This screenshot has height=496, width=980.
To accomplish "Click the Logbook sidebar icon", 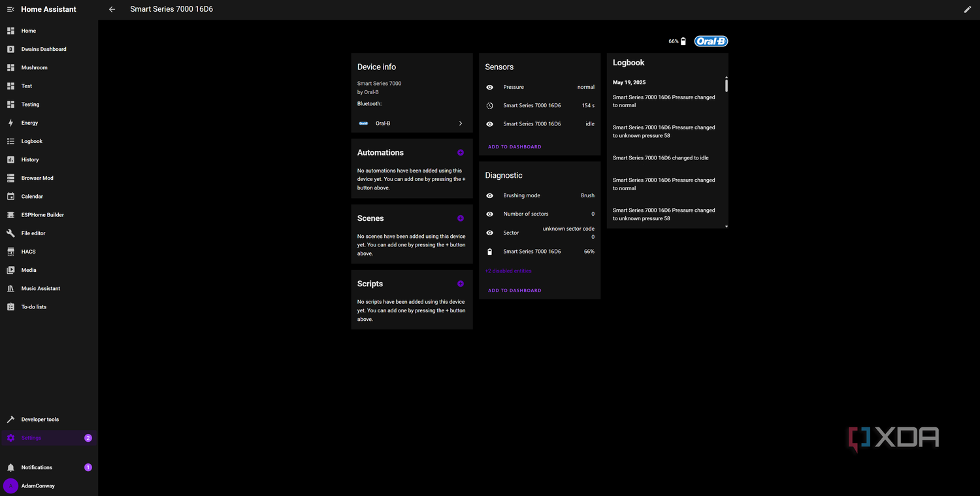I will [10, 141].
